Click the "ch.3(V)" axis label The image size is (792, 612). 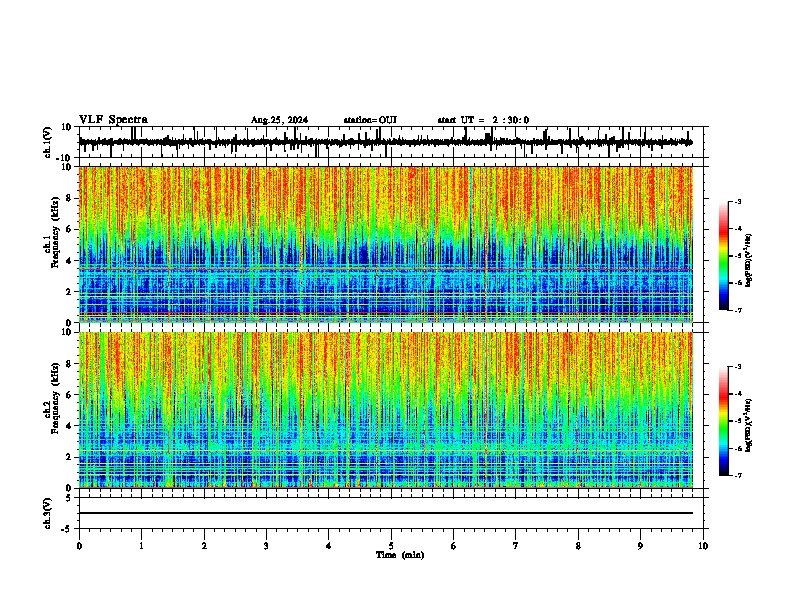coord(48,513)
